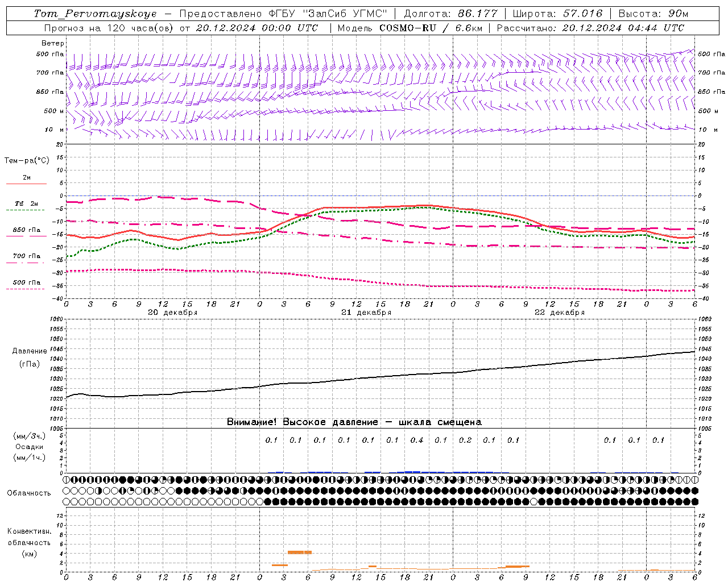
Task: Click the station title Tom_Pervomayskoye
Action: pyautogui.click(x=95, y=14)
